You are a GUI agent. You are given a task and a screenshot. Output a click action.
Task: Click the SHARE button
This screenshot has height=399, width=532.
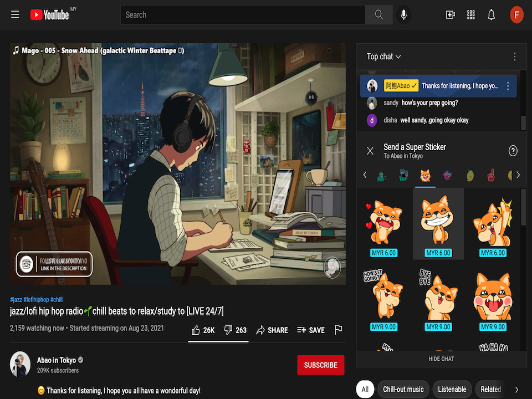tap(272, 330)
